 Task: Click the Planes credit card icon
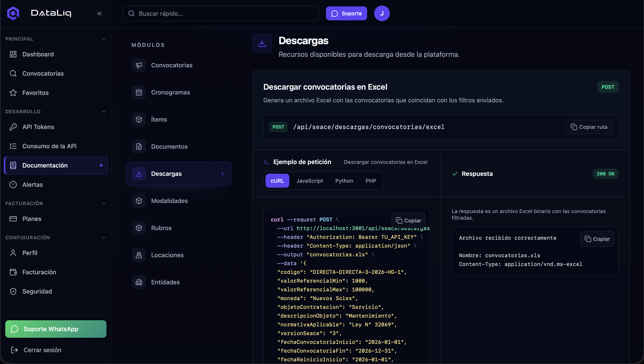13,219
